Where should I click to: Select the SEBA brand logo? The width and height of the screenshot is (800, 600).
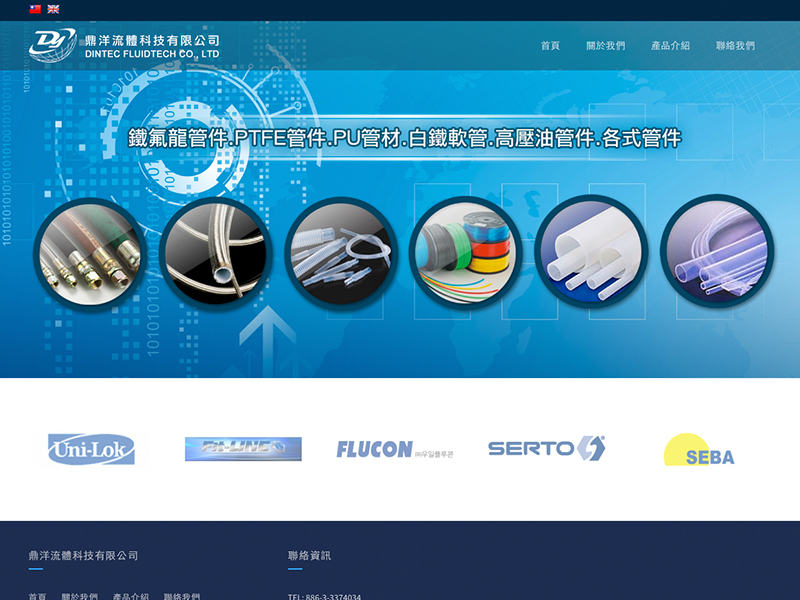(x=700, y=453)
